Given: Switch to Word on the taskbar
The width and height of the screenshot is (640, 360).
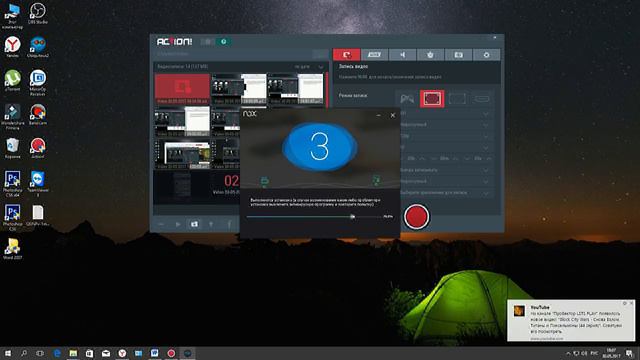Looking at the screenshot, I should (155, 353).
